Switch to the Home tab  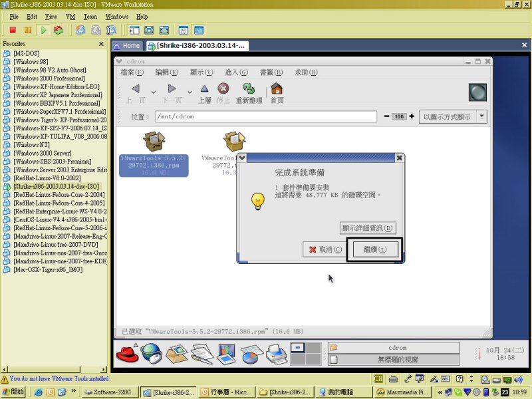(x=127, y=46)
